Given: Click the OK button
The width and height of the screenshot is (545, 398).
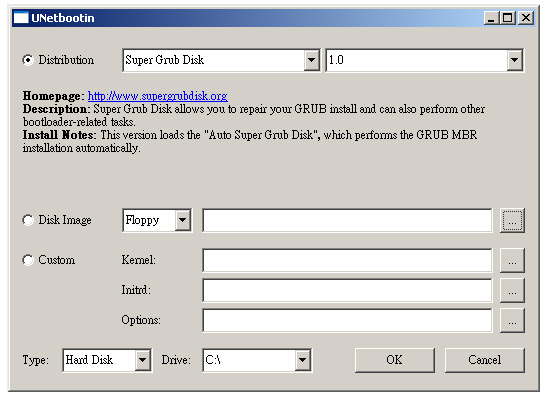Looking at the screenshot, I should 394,360.
